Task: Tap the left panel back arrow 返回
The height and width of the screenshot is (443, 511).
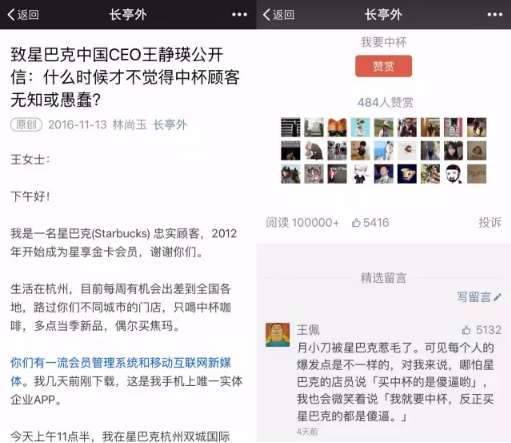Action: (x=23, y=15)
